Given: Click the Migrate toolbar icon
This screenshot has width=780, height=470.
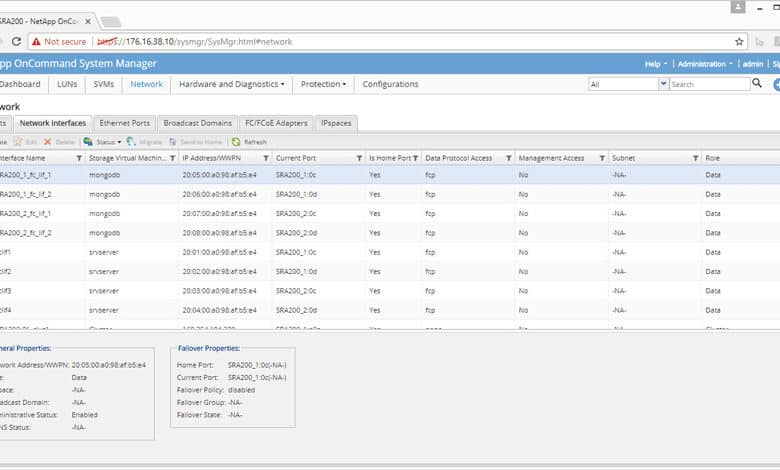Looking at the screenshot, I should (x=131, y=142).
